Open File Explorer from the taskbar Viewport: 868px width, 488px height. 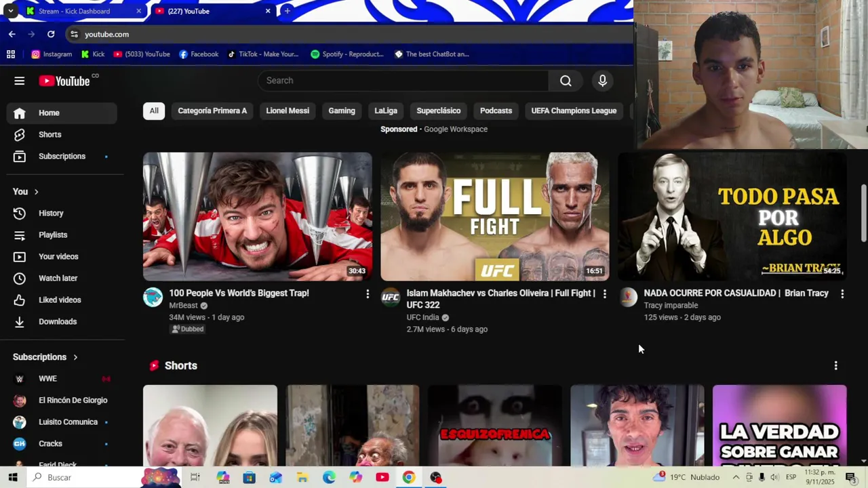(x=302, y=478)
